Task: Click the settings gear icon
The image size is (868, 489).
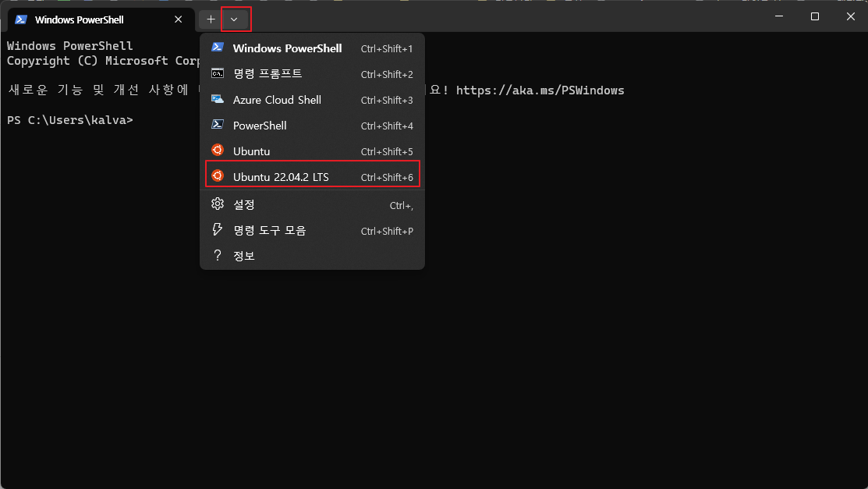Action: click(218, 204)
